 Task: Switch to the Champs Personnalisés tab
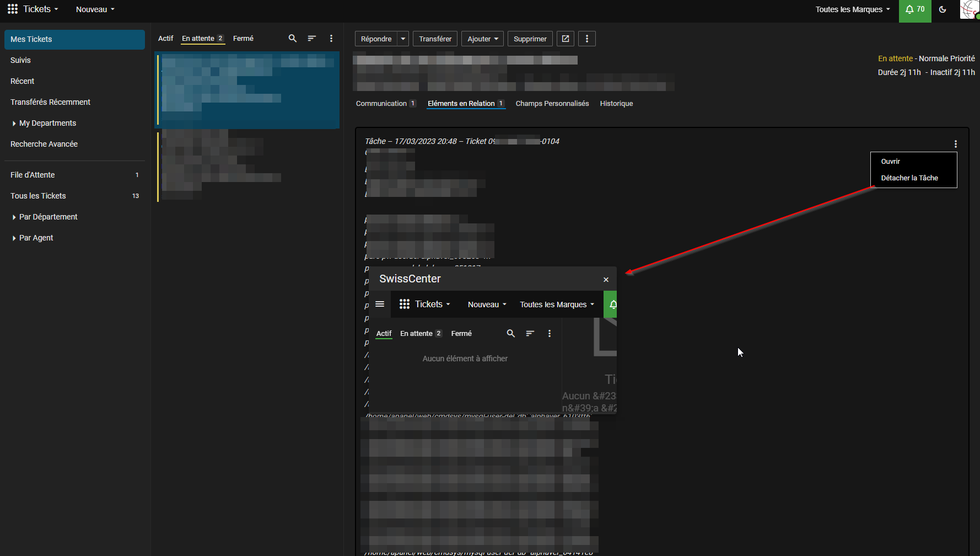point(552,104)
